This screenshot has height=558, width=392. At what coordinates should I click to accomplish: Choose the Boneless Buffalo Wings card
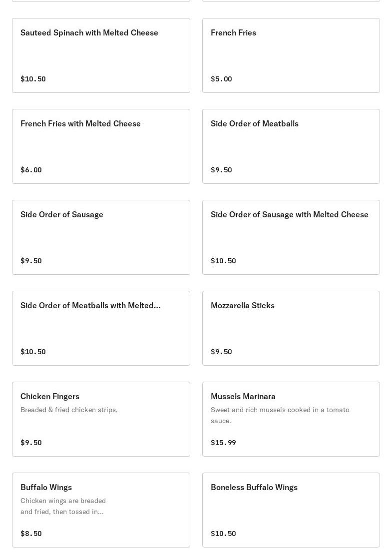(291, 510)
